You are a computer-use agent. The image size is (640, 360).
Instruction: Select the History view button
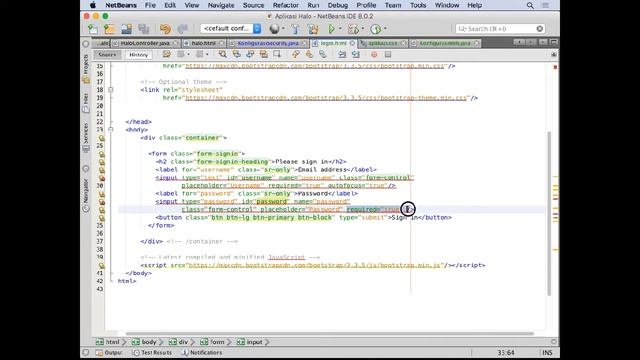[x=138, y=55]
